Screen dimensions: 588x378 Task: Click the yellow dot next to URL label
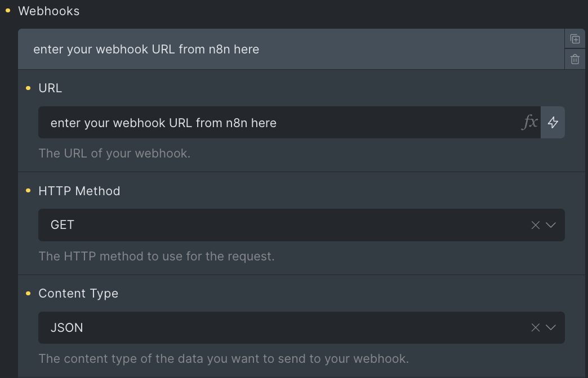28,88
